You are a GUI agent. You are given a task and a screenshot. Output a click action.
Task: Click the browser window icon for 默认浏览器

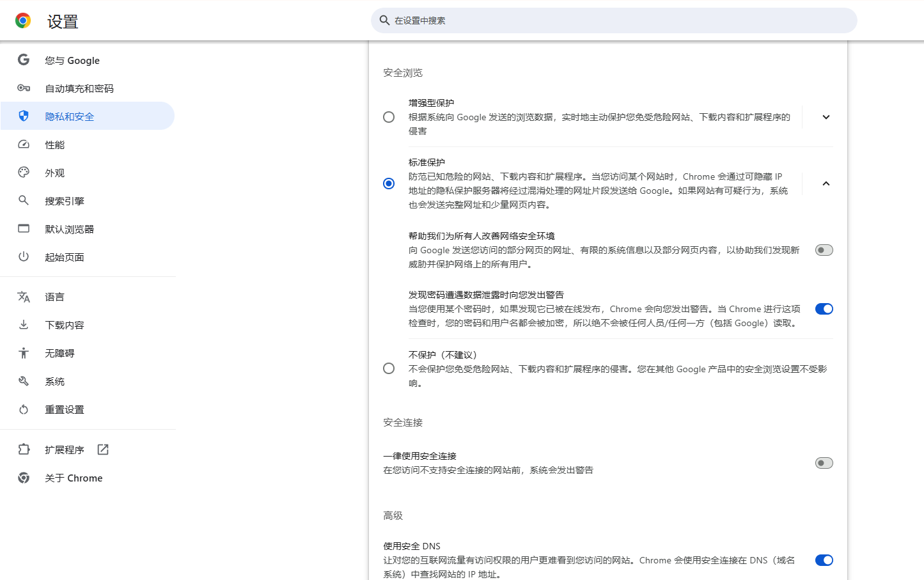24,228
